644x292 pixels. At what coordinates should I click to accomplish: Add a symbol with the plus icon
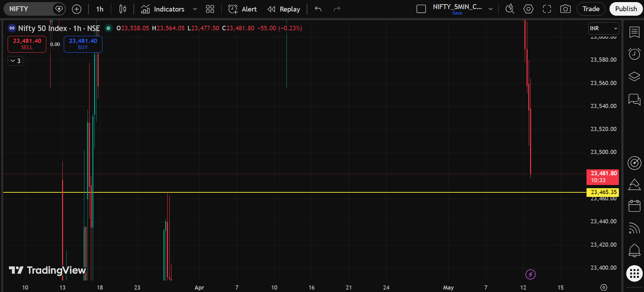pyautogui.click(x=77, y=9)
